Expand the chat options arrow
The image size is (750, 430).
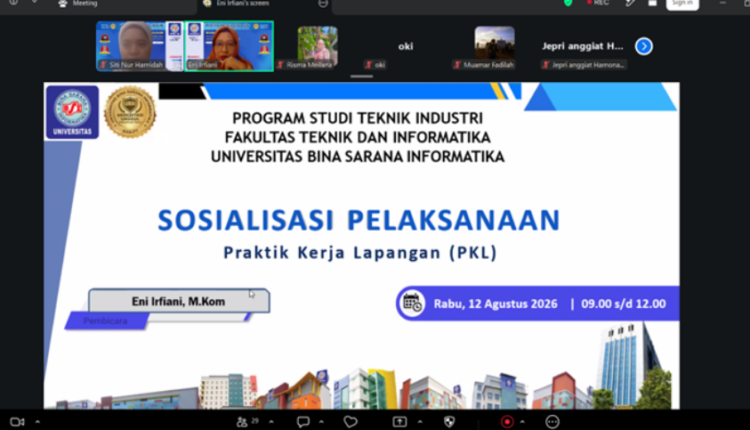pyautogui.click(x=321, y=422)
